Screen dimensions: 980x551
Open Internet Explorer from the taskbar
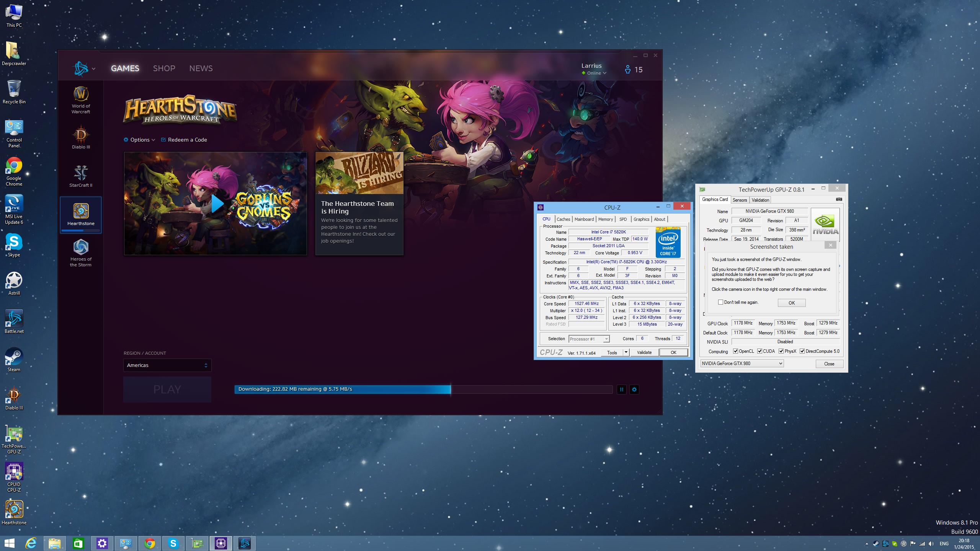coord(31,543)
